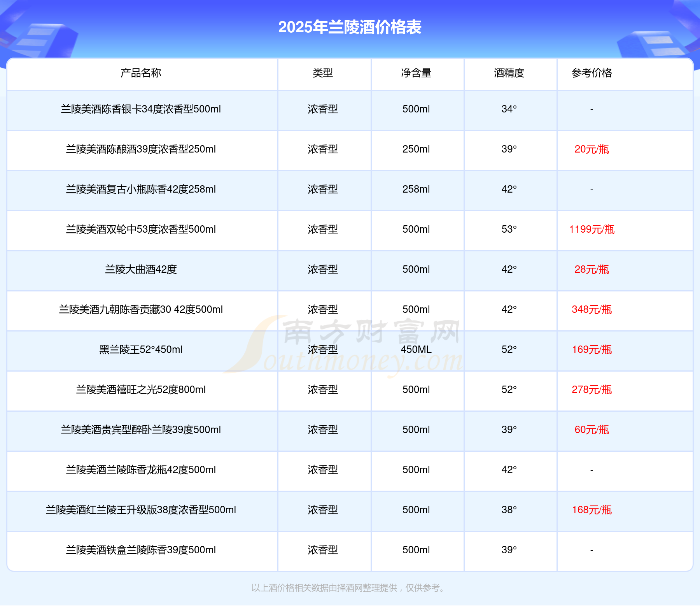Click the 60元/瓶 price
Viewport: 700px width, 607px height.
(592, 430)
